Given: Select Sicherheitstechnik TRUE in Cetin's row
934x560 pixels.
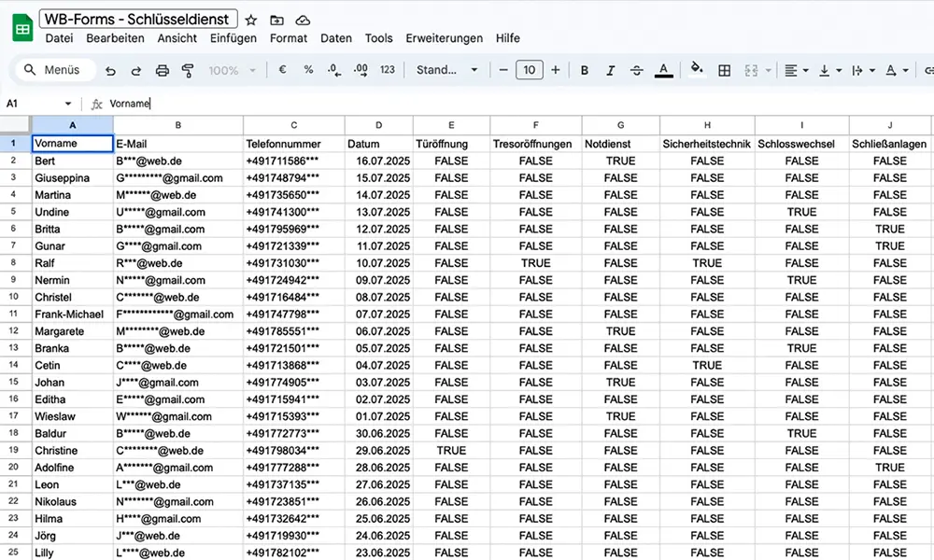Looking at the screenshot, I should tap(707, 365).
